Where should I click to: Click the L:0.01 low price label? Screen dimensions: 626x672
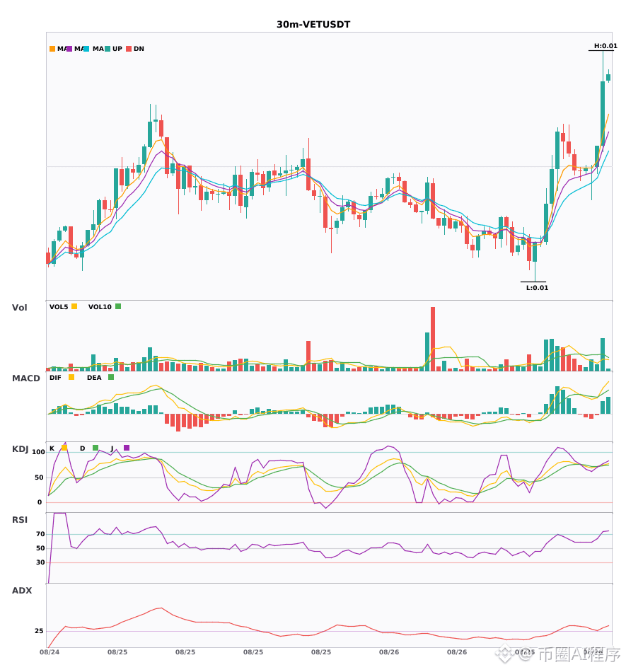tap(537, 288)
